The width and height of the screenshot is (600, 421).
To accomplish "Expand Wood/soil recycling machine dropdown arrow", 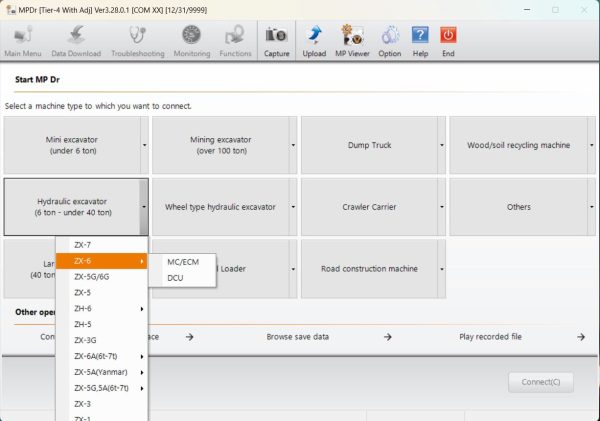I will pos(591,145).
